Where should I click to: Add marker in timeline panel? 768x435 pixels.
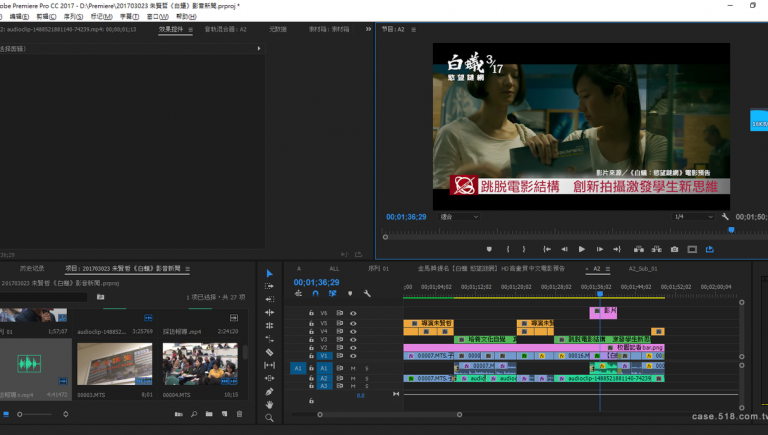point(350,293)
